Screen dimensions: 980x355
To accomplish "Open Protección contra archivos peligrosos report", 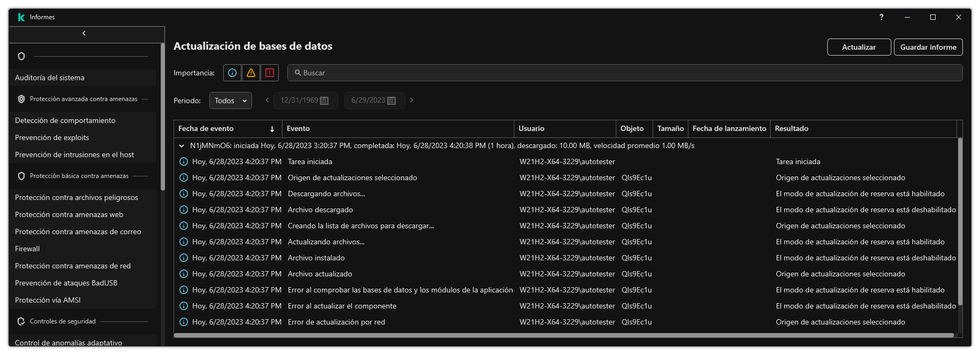I will [83, 197].
